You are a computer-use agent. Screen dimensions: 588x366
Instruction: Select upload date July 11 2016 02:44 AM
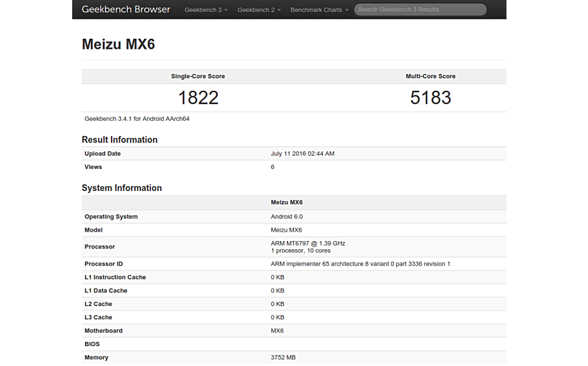click(303, 154)
